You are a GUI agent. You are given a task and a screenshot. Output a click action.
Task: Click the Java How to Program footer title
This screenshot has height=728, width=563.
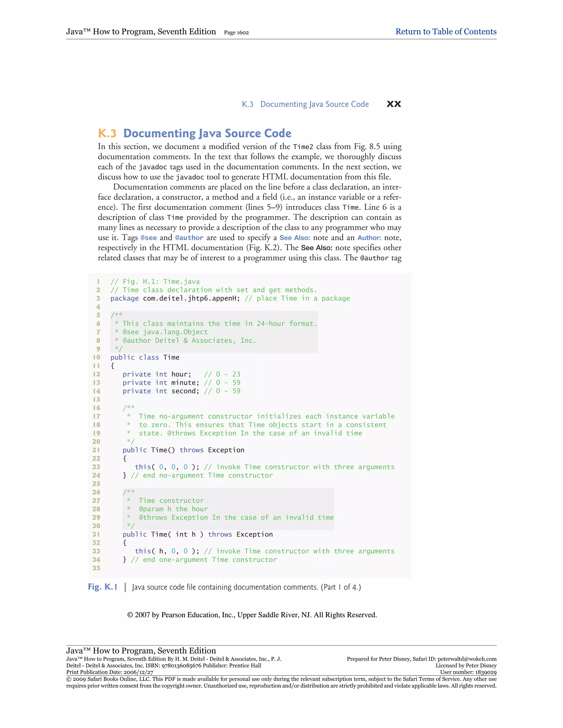coord(141,651)
